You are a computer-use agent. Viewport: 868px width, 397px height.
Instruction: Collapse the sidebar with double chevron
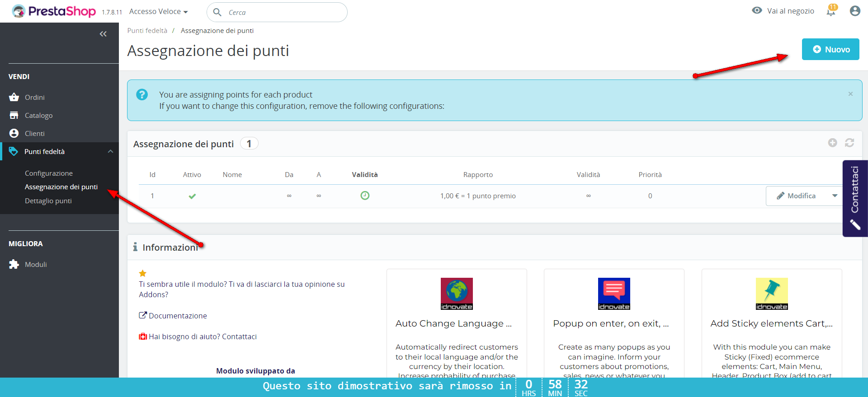103,34
